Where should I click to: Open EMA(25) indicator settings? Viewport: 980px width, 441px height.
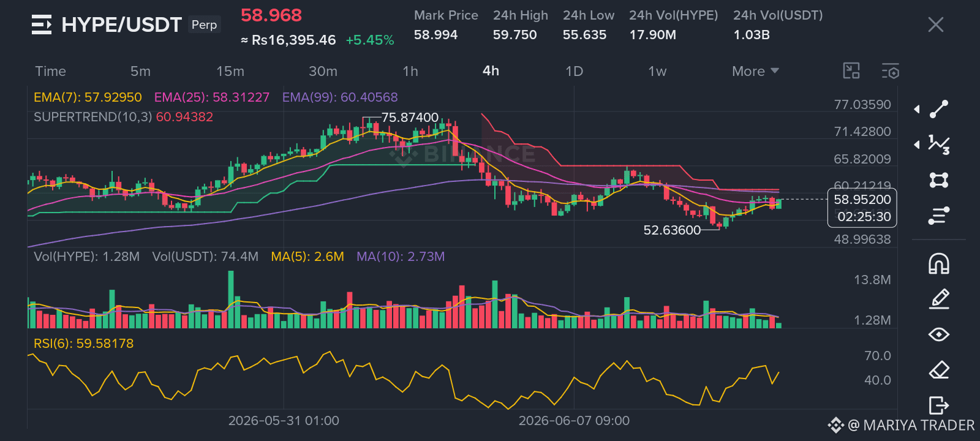click(x=212, y=97)
